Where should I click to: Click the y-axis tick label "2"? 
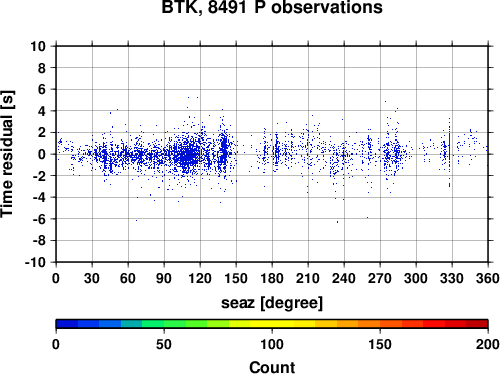coord(42,133)
